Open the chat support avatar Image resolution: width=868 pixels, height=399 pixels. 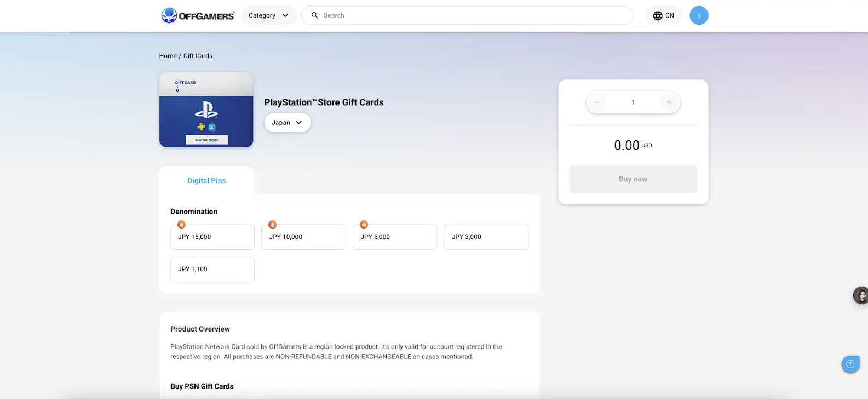coord(861,295)
